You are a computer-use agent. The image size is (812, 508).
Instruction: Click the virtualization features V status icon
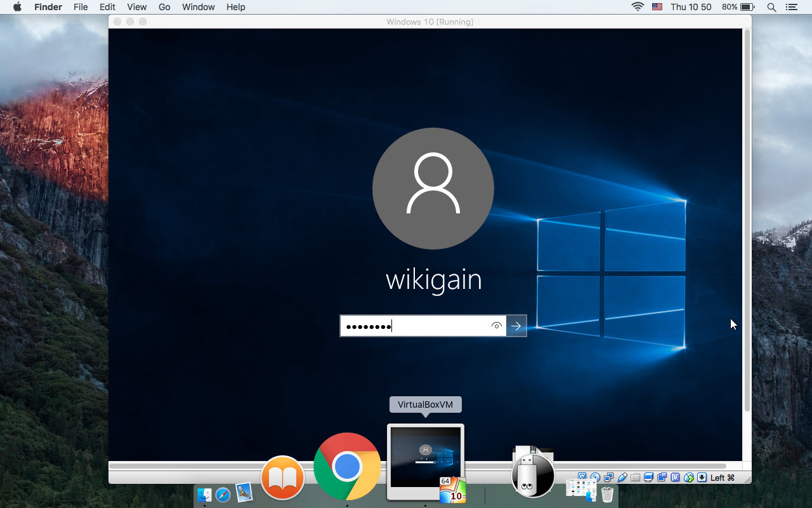tap(675, 476)
